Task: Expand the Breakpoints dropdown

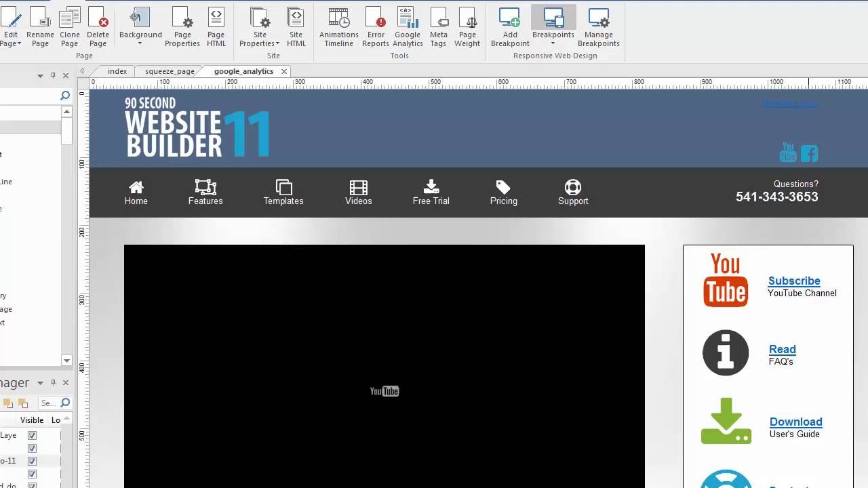Action: pyautogui.click(x=553, y=43)
